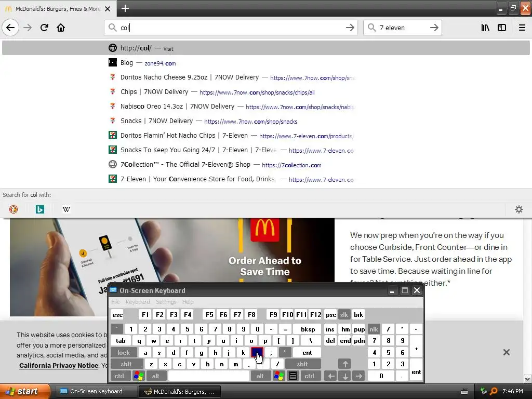Click the Start button
Viewport: 532px width, 399px height.
pyautogui.click(x=24, y=391)
